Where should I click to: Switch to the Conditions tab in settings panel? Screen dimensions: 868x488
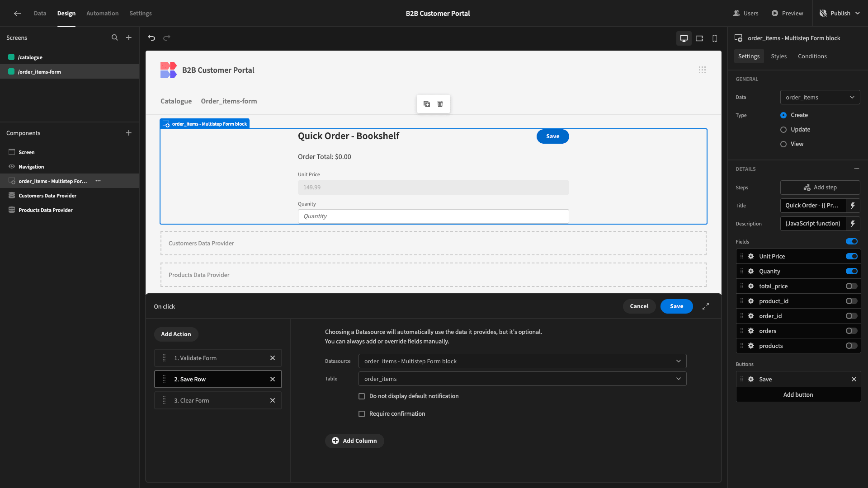[x=812, y=56]
